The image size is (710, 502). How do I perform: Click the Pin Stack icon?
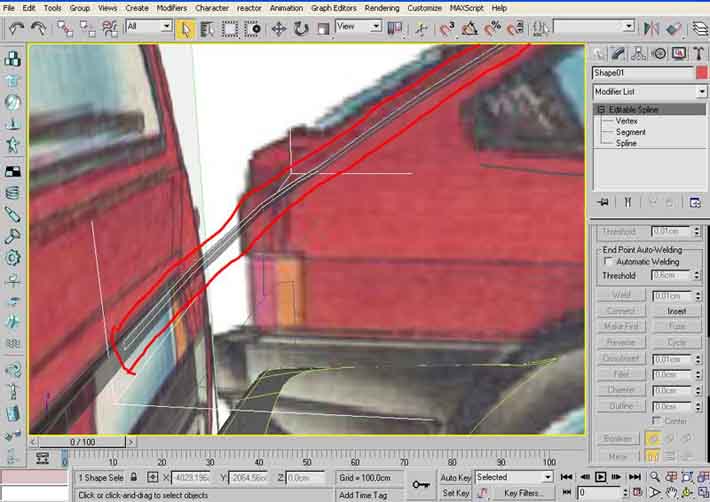pyautogui.click(x=603, y=202)
